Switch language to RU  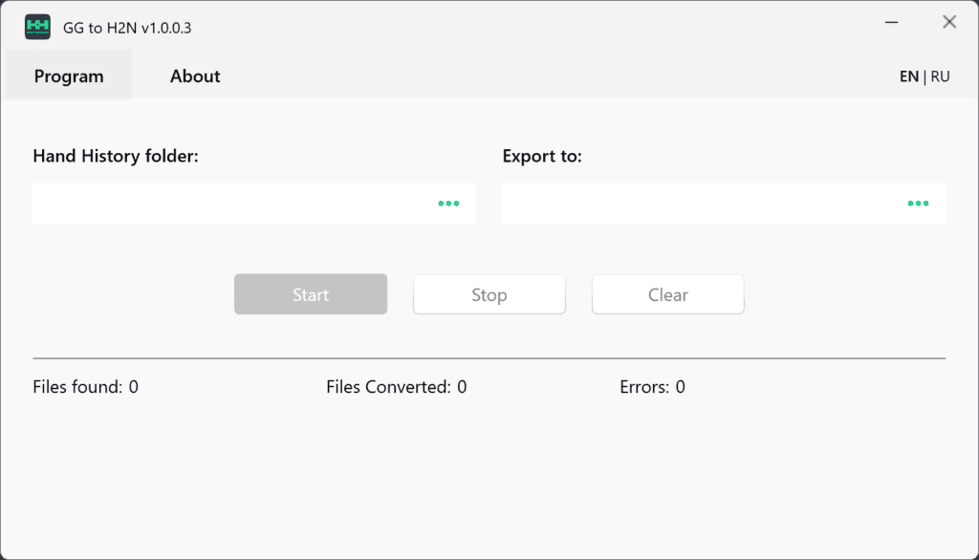941,75
